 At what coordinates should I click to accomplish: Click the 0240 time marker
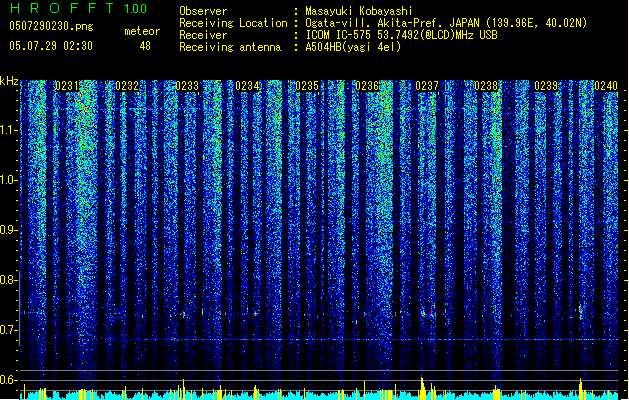pos(606,86)
